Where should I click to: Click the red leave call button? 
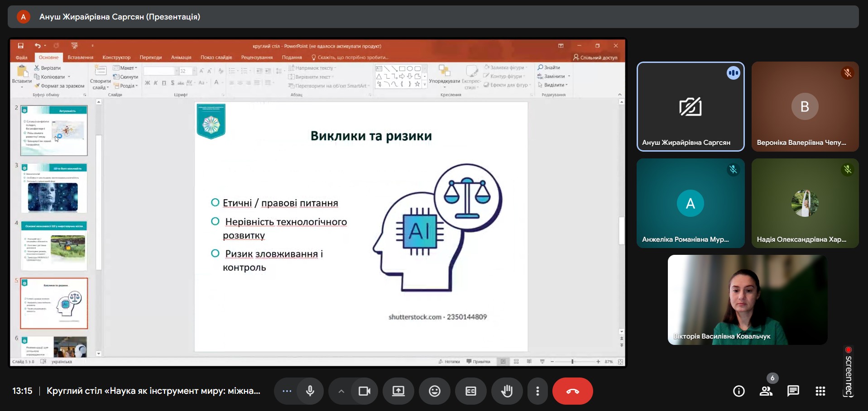572,391
